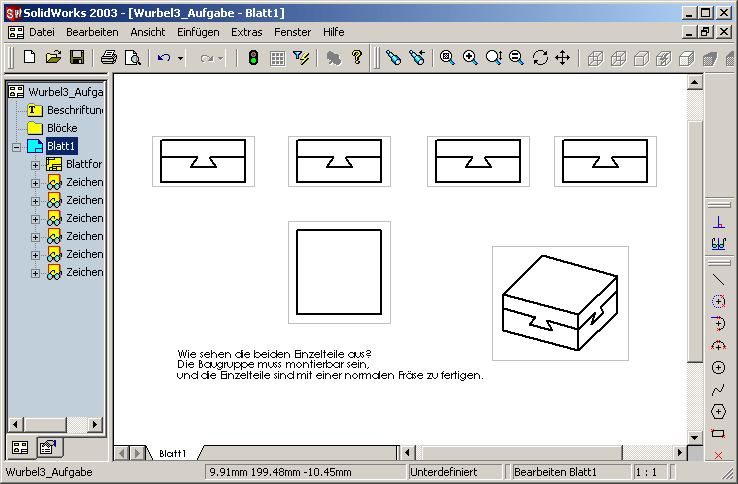Select the Blöcke folder in the tree
This screenshot has width=738, height=484.
tap(60, 128)
